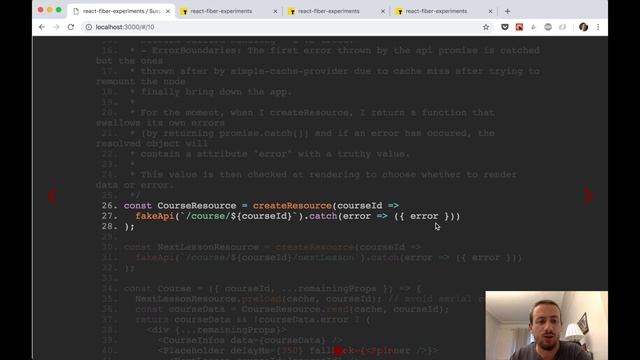Go to previous slide with red left arrow
Image resolution: width=640 pixels, height=360 pixels.
click(53, 196)
